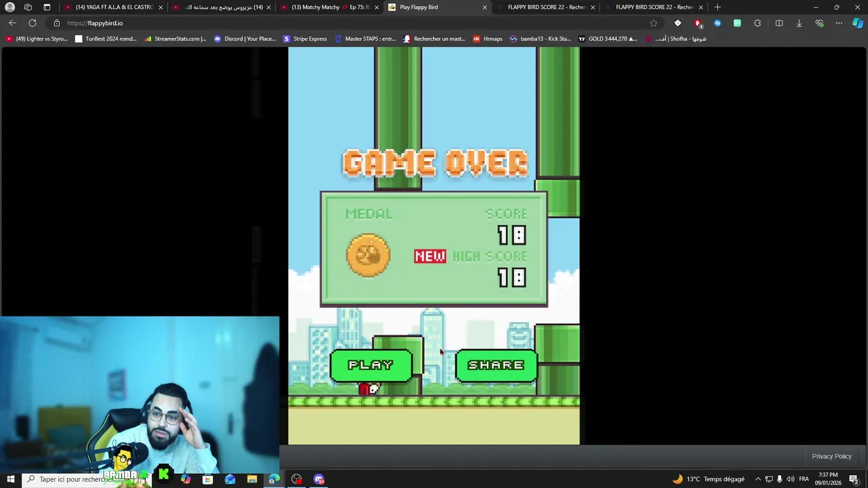Open the Extensions puzzle-piece menu
The image size is (868, 488).
pos(757,23)
